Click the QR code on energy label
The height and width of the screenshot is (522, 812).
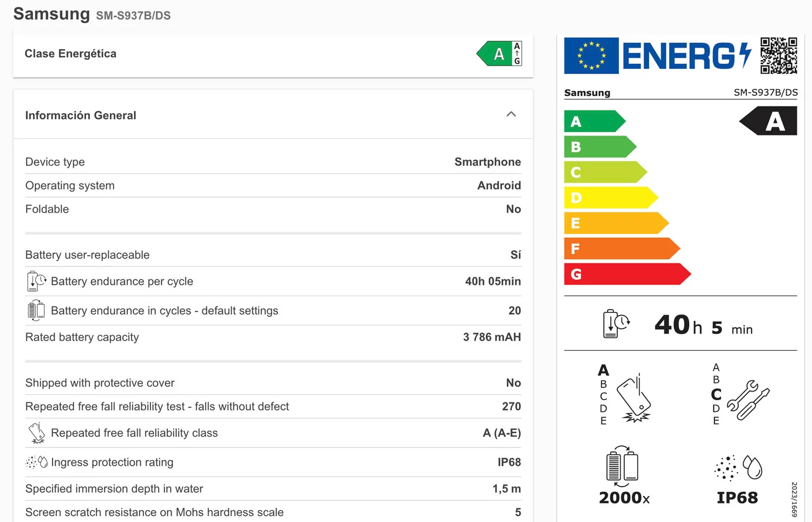[x=778, y=55]
